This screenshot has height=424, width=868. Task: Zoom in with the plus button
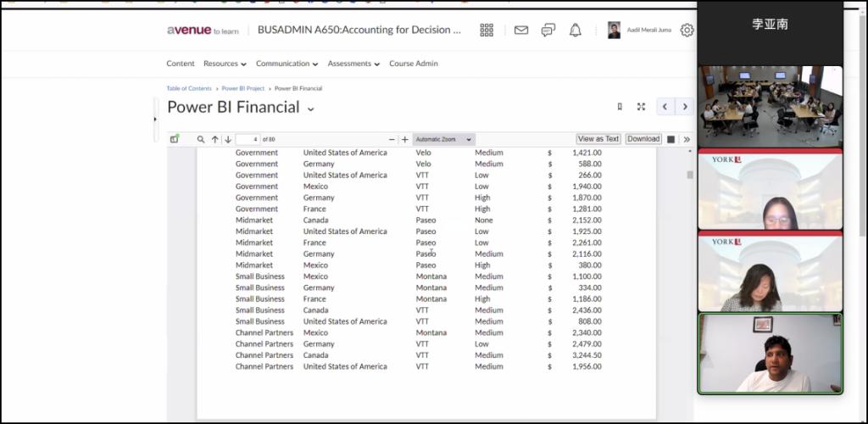(x=405, y=139)
